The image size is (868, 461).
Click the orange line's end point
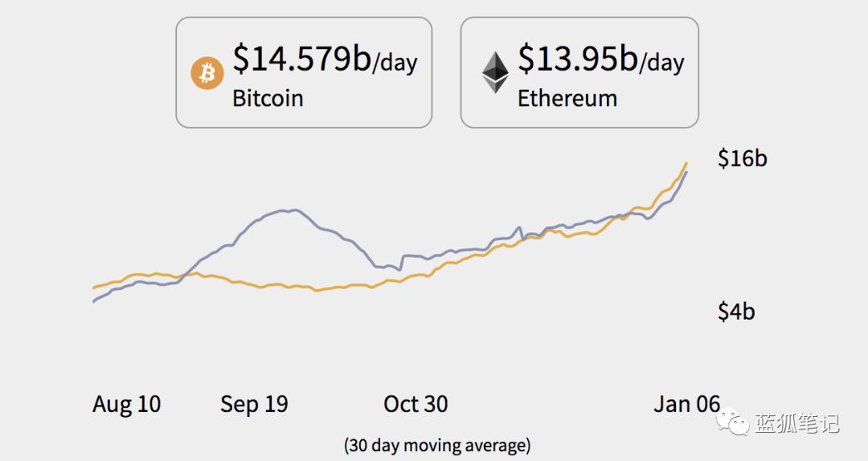click(x=687, y=163)
